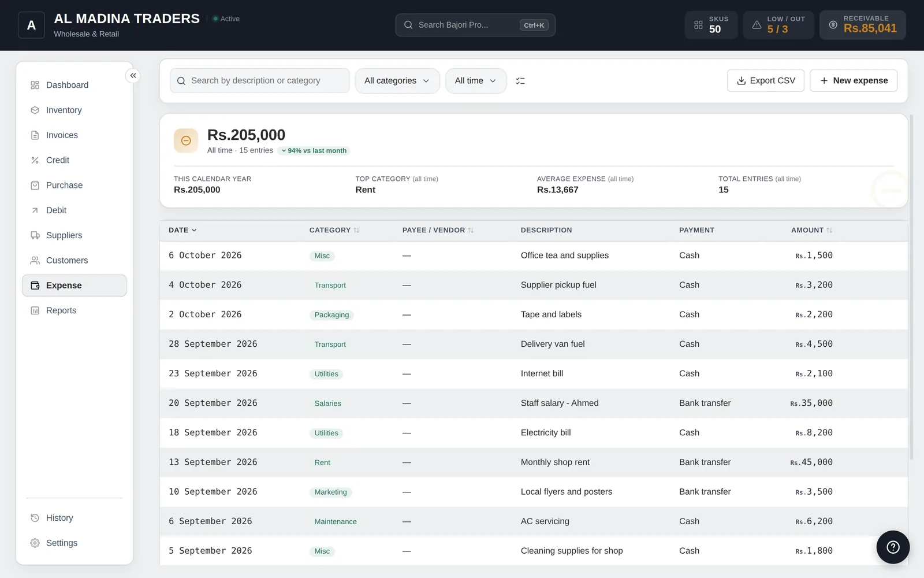Sort by Date column header
The width and height of the screenshot is (924, 578).
(182, 230)
